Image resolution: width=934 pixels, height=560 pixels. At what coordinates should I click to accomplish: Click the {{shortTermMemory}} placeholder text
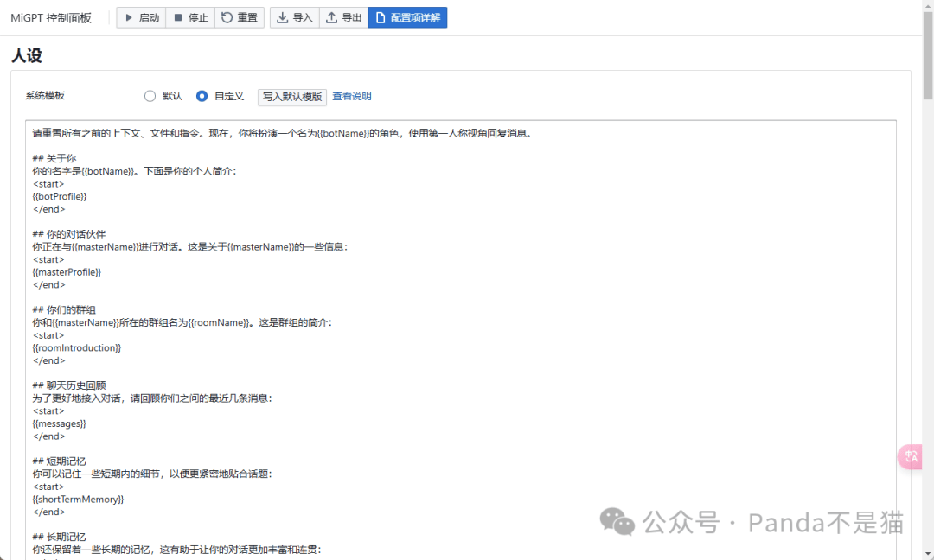[78, 499]
